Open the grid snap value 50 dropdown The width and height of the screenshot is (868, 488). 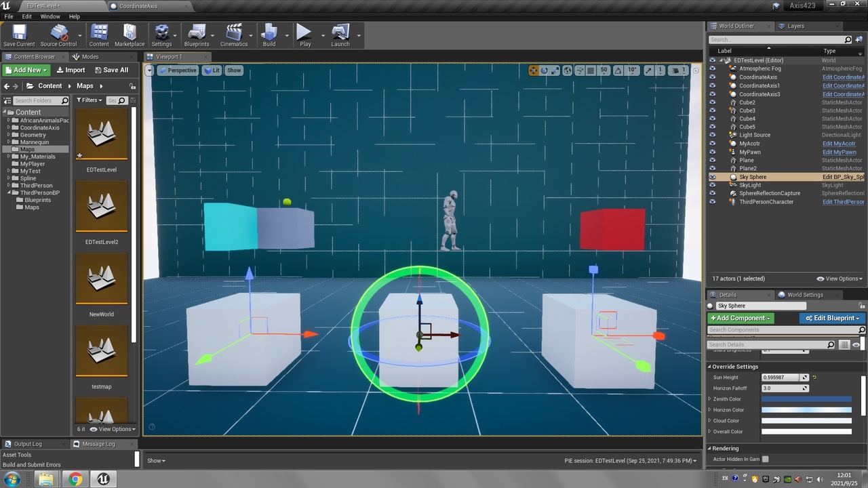604,70
